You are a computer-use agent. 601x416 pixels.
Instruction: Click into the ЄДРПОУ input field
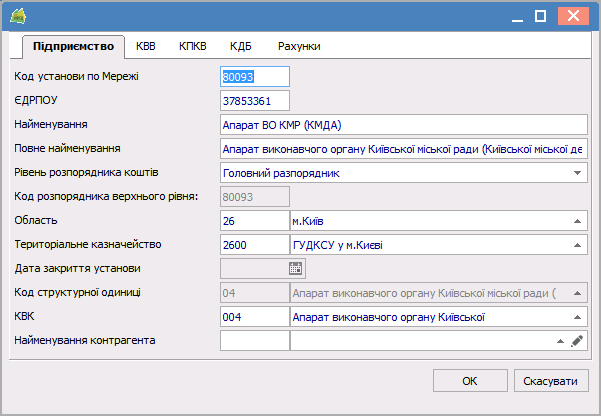coord(254,101)
